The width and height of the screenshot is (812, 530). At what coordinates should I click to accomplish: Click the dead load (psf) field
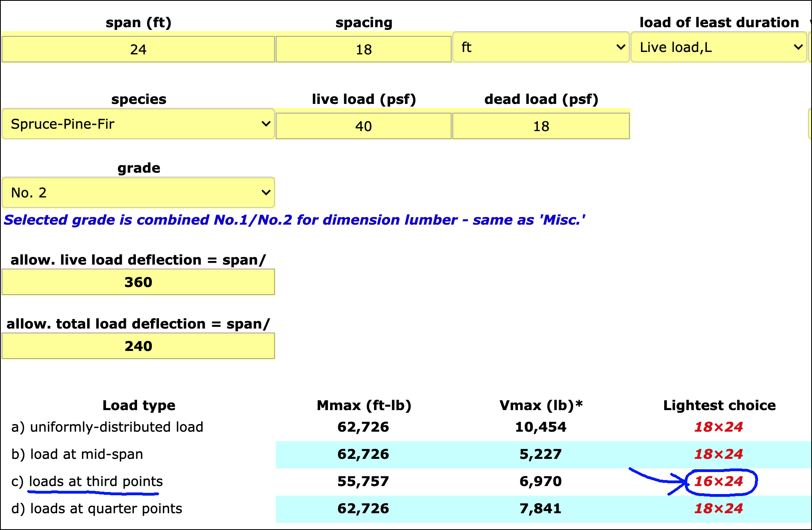click(x=541, y=126)
